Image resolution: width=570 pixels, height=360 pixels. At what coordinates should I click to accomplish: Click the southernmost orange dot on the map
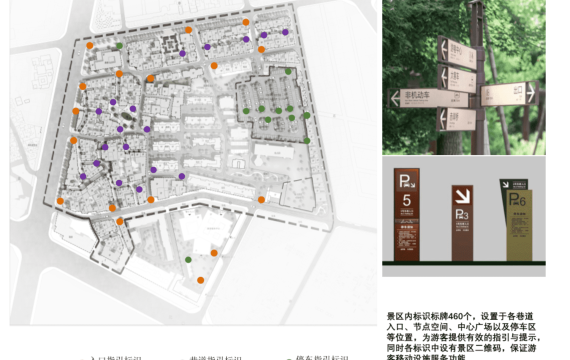[x=200, y=280]
